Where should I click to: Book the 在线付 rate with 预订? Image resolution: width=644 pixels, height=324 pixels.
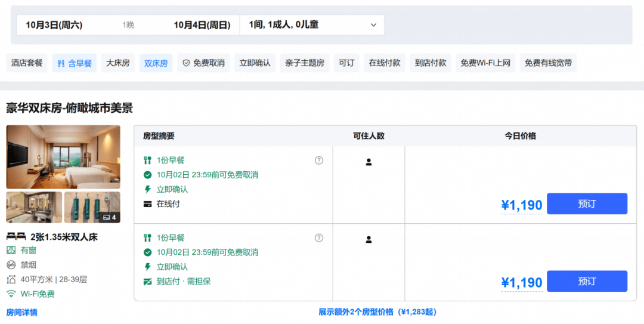587,203
